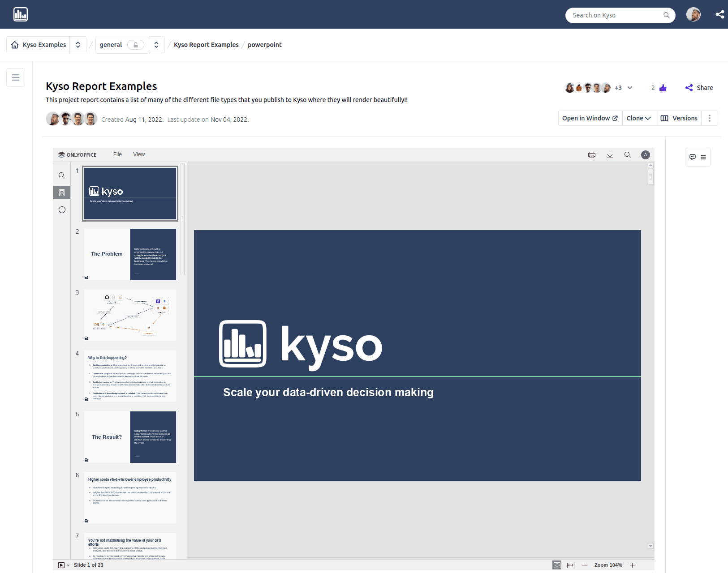Click the Kyso Report Examples title heading
The height and width of the screenshot is (573, 728).
click(101, 86)
